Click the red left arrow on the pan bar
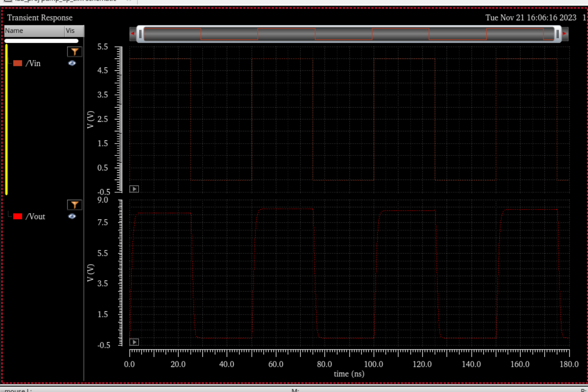Viewport: 588px width, 392px height. [x=133, y=34]
